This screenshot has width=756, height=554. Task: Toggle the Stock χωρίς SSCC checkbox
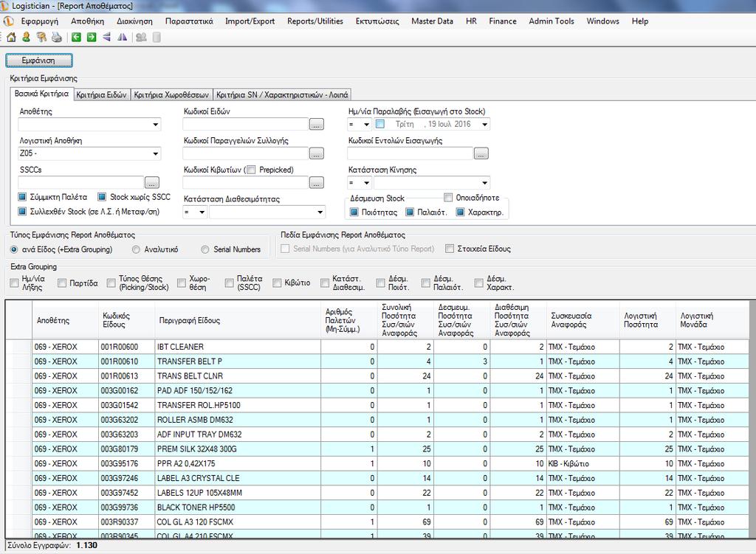pyautogui.click(x=102, y=197)
